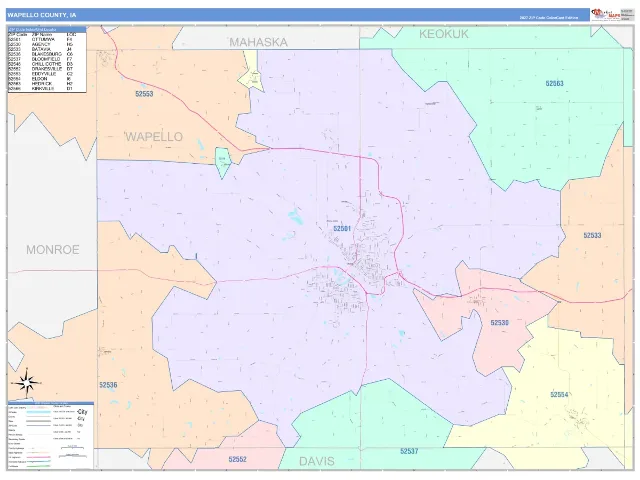Click the light blue water sample in legend
The height and width of the screenshot is (480, 640).
click(x=38, y=412)
